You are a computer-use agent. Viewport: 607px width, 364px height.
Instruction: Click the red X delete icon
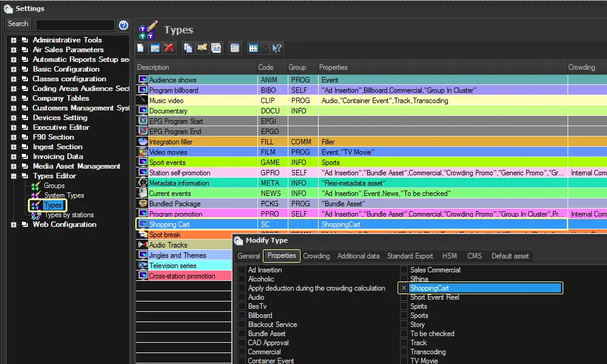(x=169, y=48)
